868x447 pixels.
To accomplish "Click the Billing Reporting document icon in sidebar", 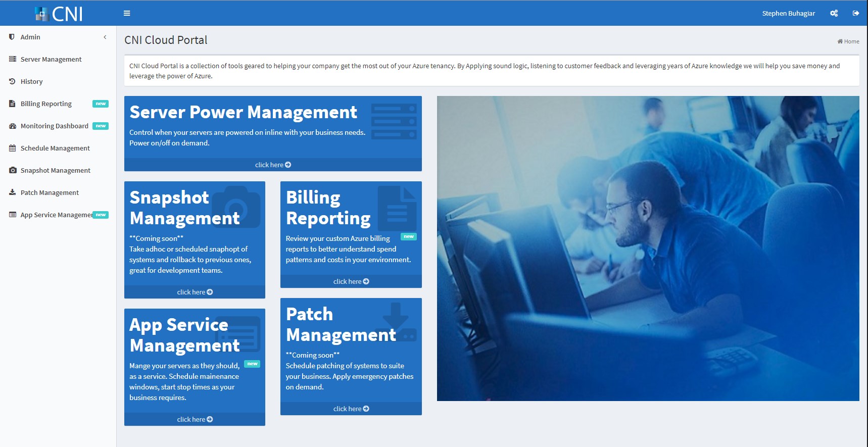I will (12, 104).
